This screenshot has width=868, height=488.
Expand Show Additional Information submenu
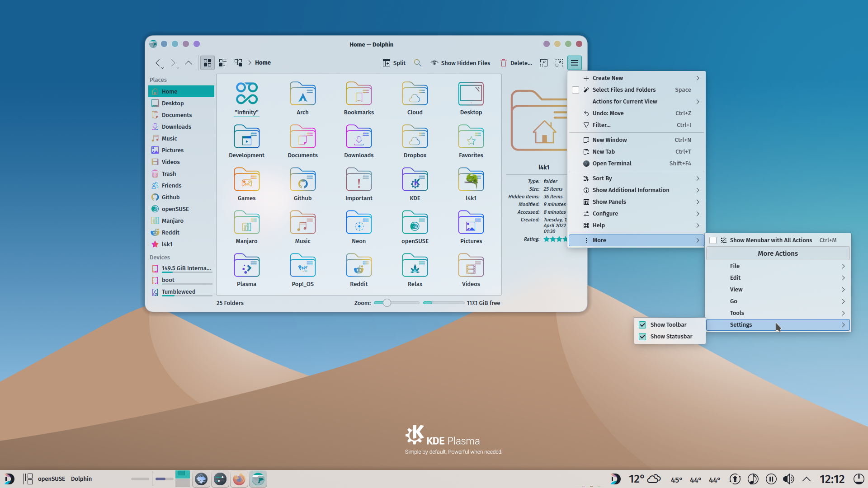click(636, 190)
